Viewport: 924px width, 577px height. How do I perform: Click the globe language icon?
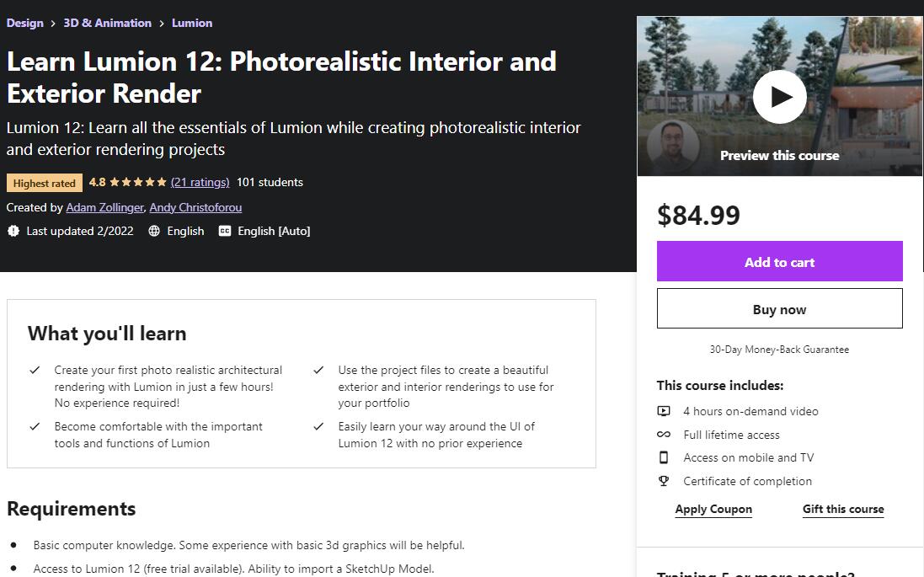coord(154,231)
